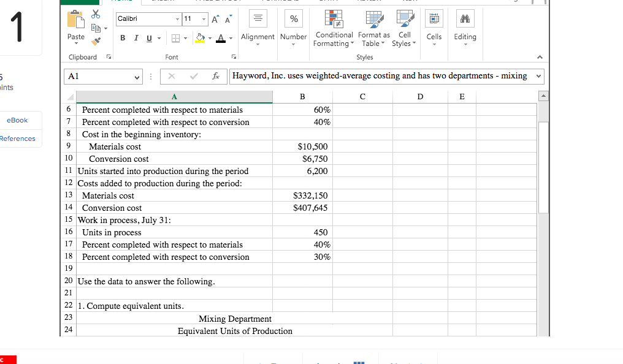The width and height of the screenshot is (623, 364).
Task: Click the Cut scissors icon
Action: pos(96,14)
